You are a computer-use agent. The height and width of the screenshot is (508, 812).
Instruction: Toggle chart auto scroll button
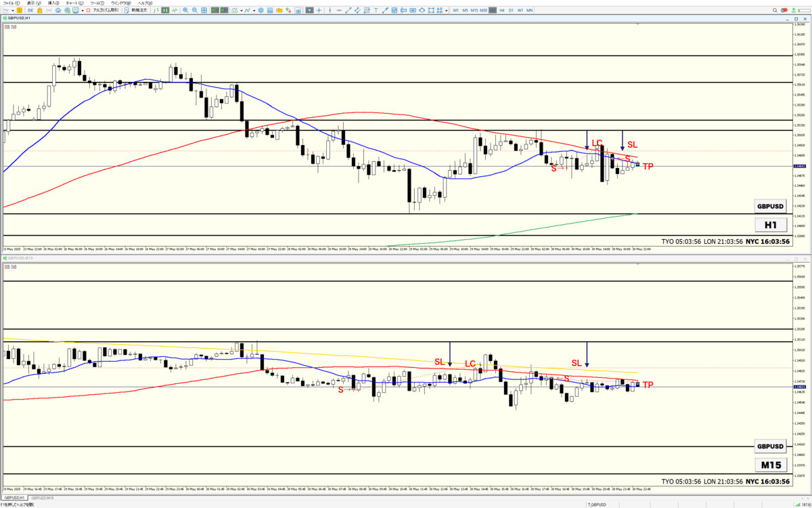[x=215, y=10]
